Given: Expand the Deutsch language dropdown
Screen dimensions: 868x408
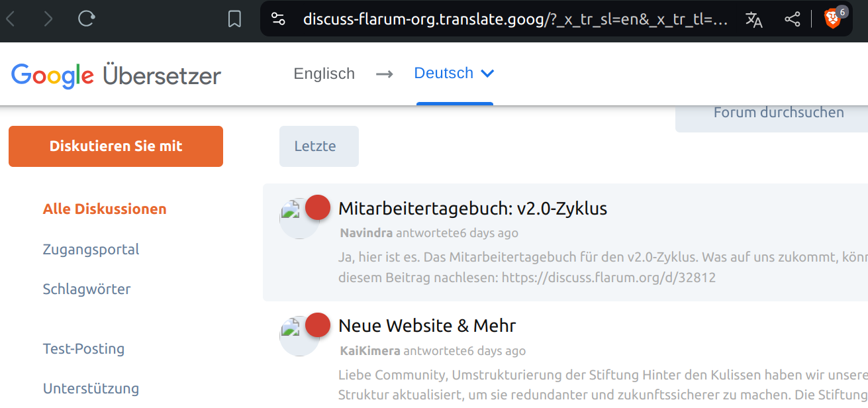Looking at the screenshot, I should coord(454,73).
